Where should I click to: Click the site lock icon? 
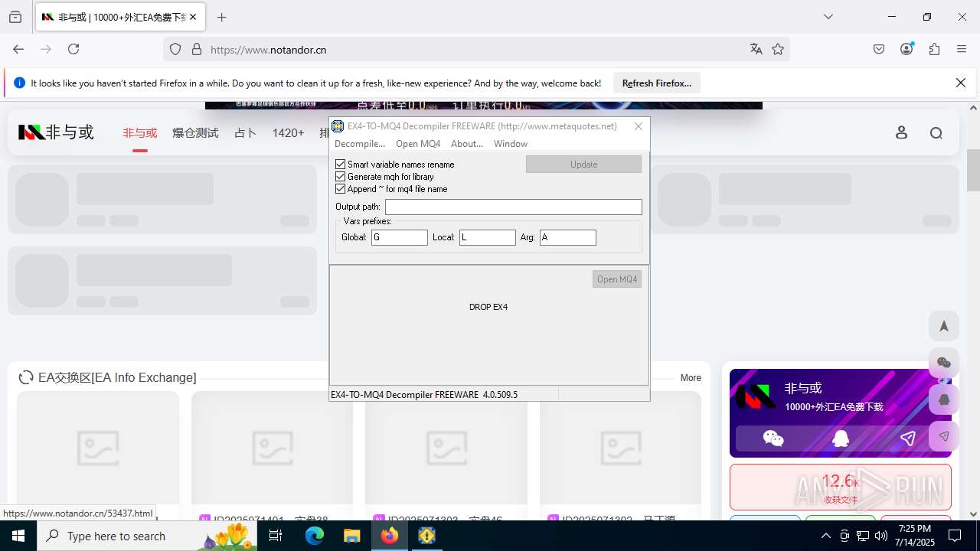click(197, 49)
